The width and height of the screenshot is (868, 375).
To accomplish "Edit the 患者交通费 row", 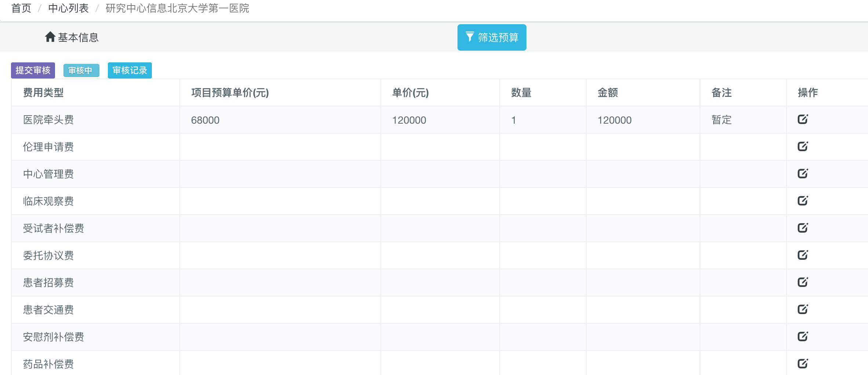I will coord(803,309).
